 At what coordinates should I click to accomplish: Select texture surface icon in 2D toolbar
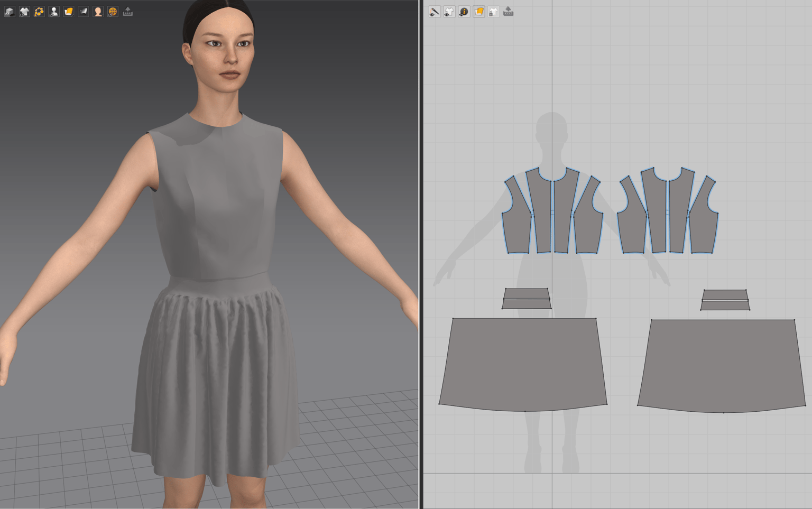coord(478,12)
